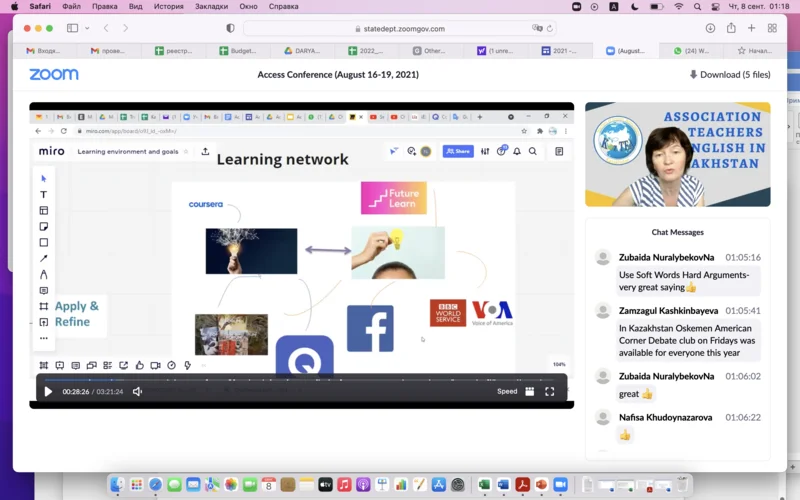This screenshot has height=500, width=800.
Task: Click the Future Learn image
Action: click(393, 198)
